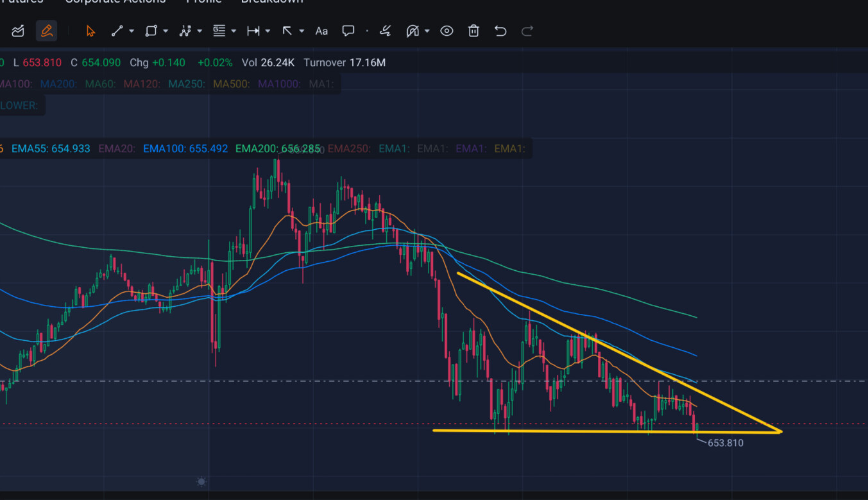Viewport: 868px width, 500px height.
Task: Undo the last drawing action
Action: [x=500, y=31]
